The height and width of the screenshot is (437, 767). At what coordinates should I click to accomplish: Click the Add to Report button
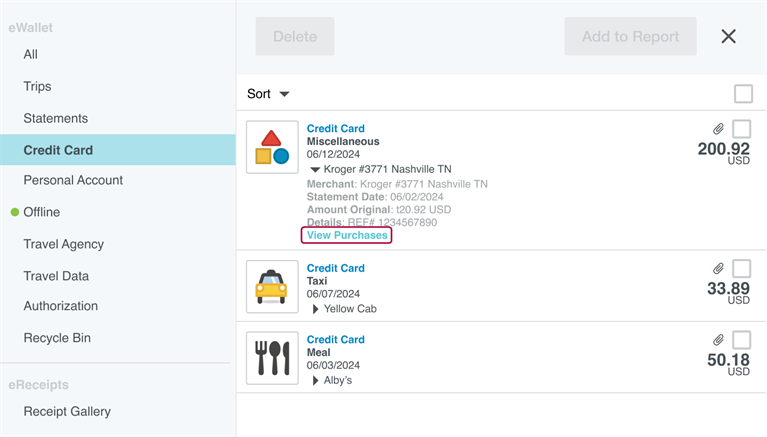click(631, 36)
